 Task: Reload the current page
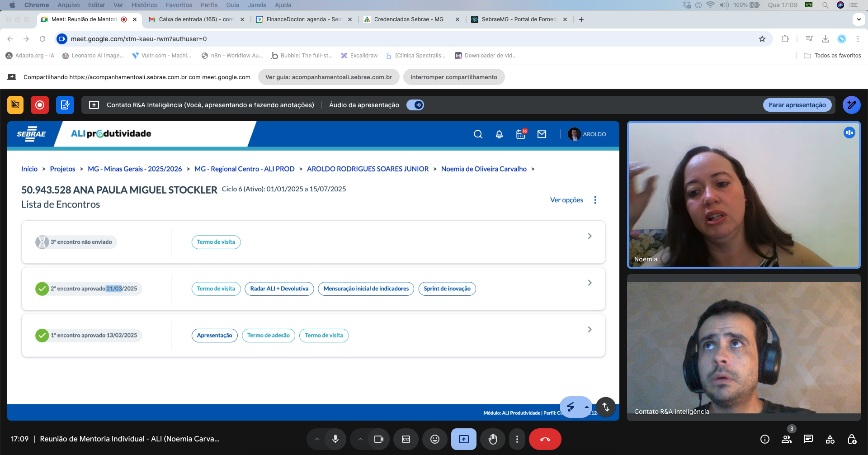pos(42,39)
